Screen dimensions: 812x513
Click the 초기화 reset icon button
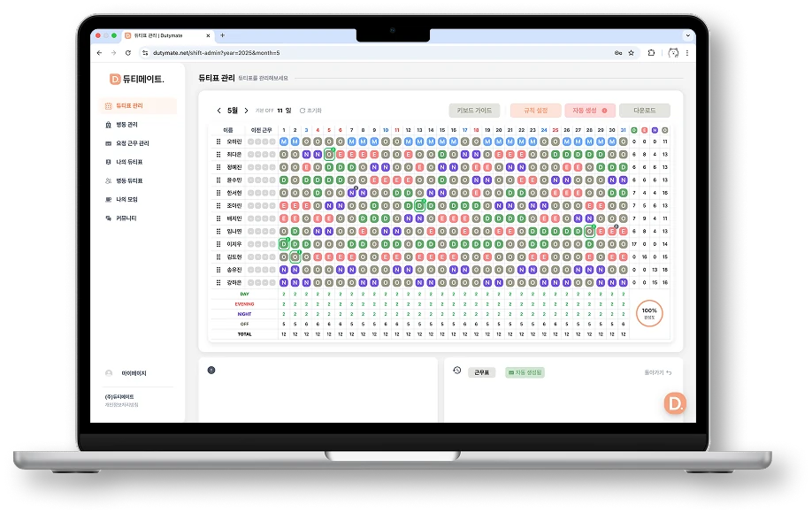[x=310, y=111]
